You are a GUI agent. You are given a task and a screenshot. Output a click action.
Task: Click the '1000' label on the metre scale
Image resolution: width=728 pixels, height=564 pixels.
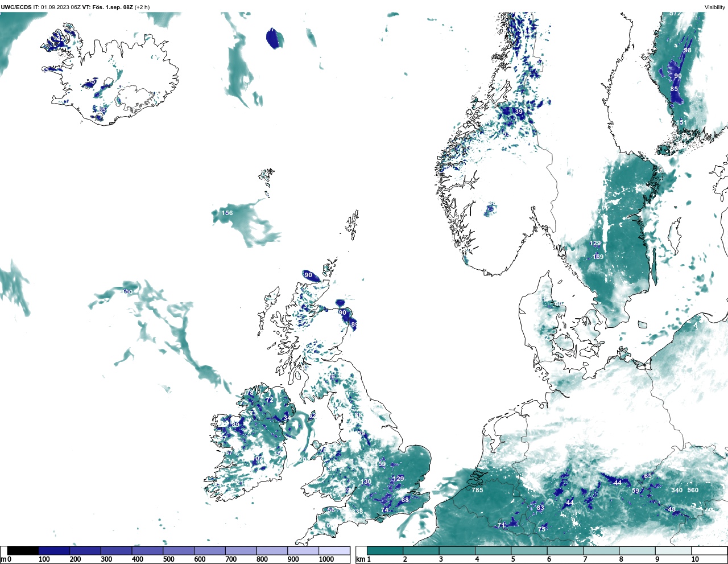tap(326, 559)
